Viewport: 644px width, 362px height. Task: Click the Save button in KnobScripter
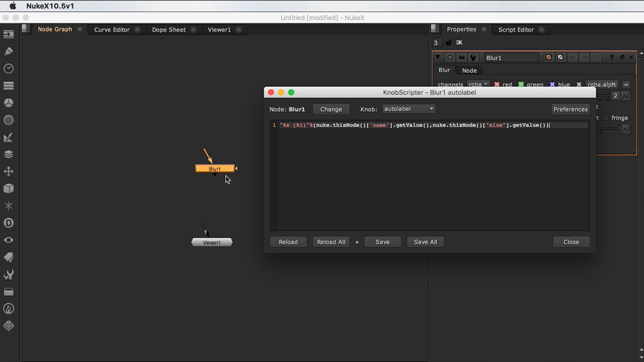383,242
